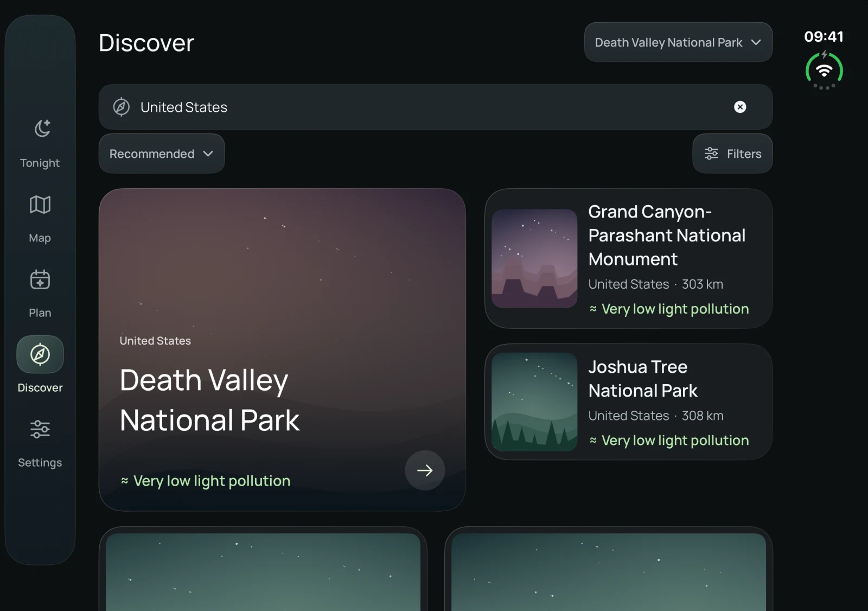The height and width of the screenshot is (611, 868).
Task: Open the Plan calendar icon
Action: 40,279
